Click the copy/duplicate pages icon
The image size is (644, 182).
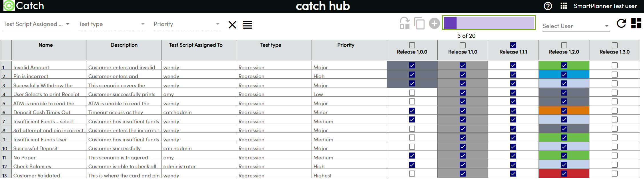(x=419, y=23)
